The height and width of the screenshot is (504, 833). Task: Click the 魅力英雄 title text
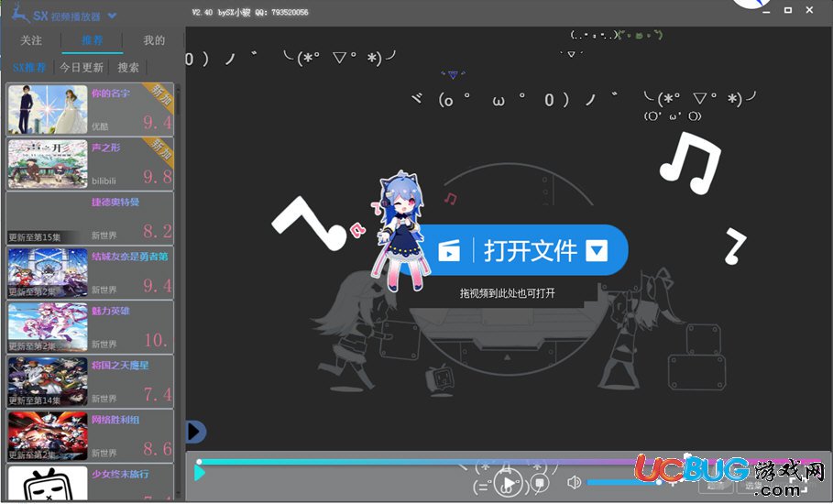point(111,311)
